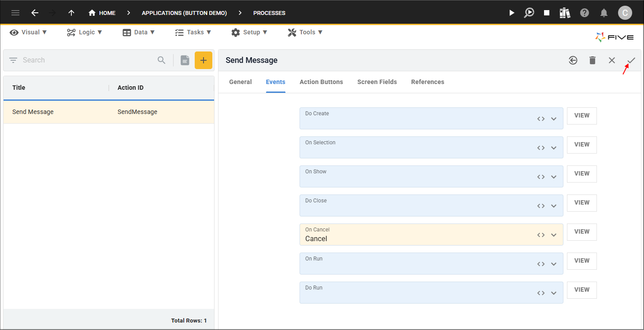Cancel editing with X icon
Screen dimensions: 644x330
[612, 60]
